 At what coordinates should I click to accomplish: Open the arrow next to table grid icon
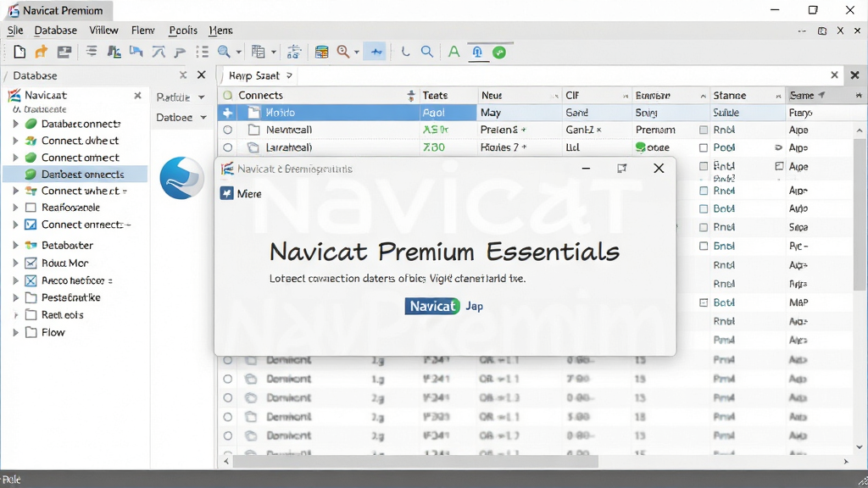click(274, 53)
